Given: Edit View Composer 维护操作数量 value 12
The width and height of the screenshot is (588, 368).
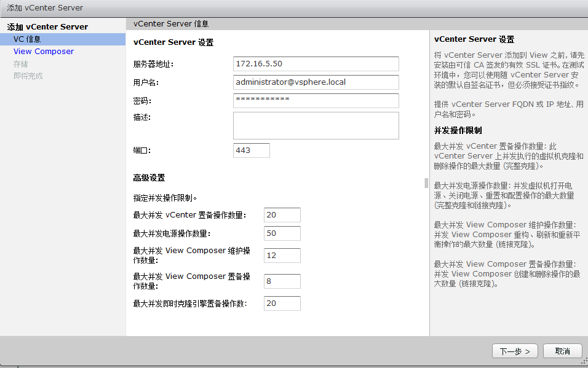Looking at the screenshot, I should click(282, 255).
